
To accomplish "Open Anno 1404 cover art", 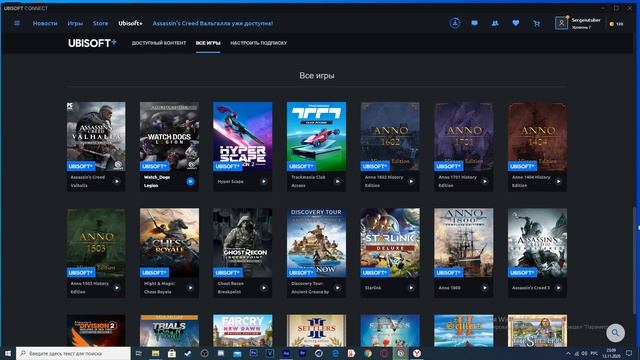I will tap(537, 136).
